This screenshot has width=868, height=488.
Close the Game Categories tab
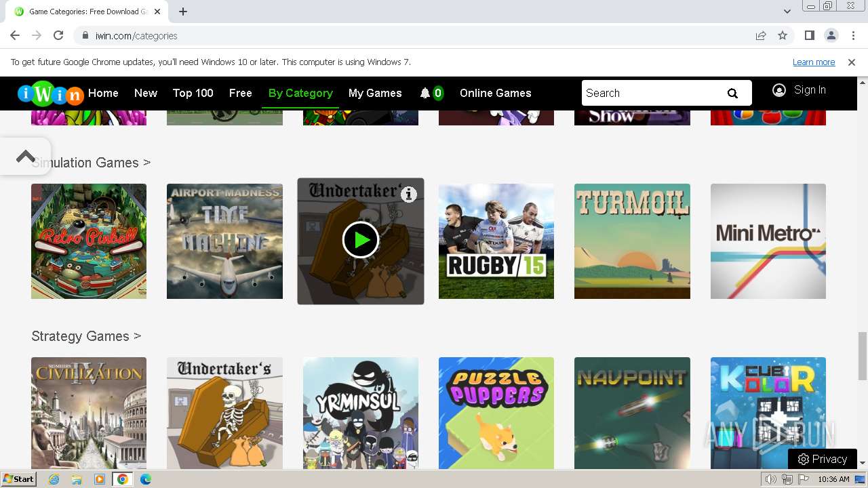tap(157, 12)
